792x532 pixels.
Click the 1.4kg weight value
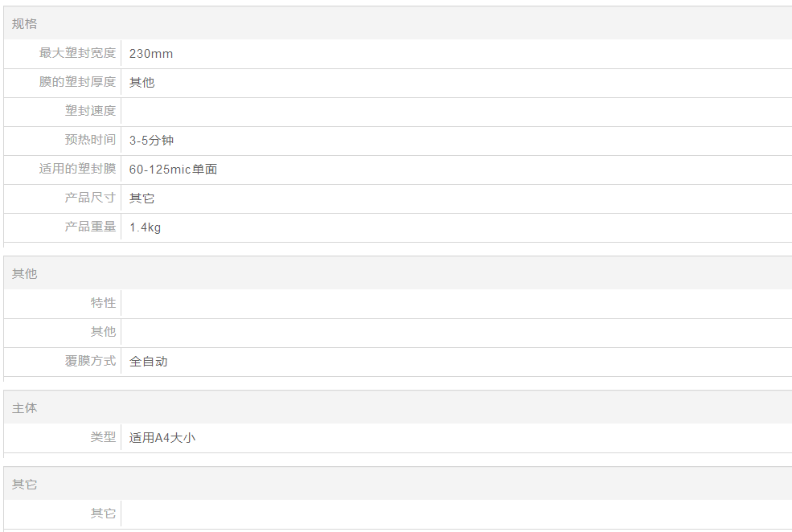coord(145,227)
